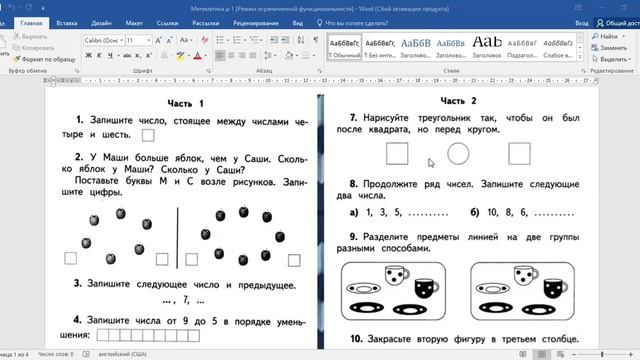640x360 pixels.
Task: Open the Select (Выделить) dropdown
Action: pos(611,59)
